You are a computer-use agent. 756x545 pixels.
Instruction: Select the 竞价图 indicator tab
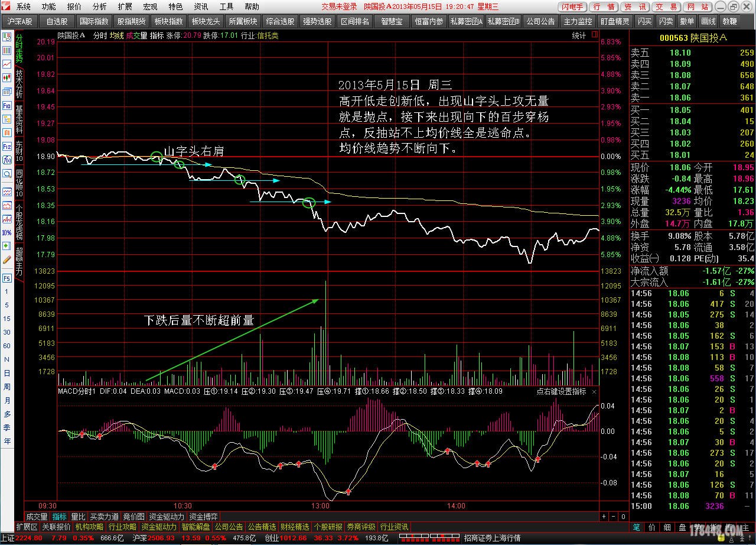point(134,517)
